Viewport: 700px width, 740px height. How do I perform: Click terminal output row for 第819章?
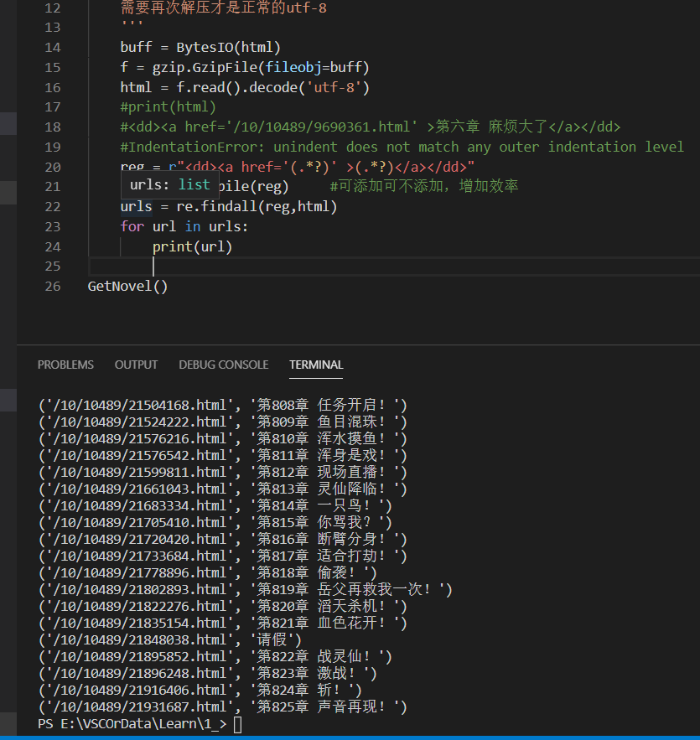(x=246, y=589)
